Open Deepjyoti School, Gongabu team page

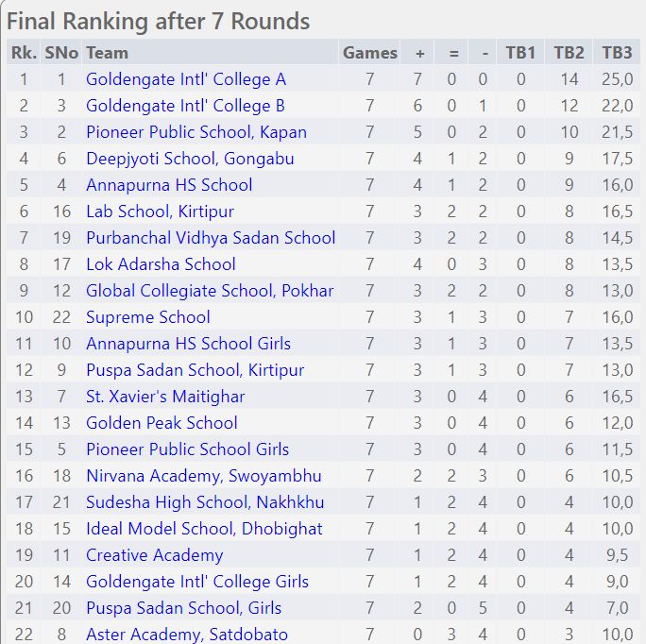click(x=190, y=159)
